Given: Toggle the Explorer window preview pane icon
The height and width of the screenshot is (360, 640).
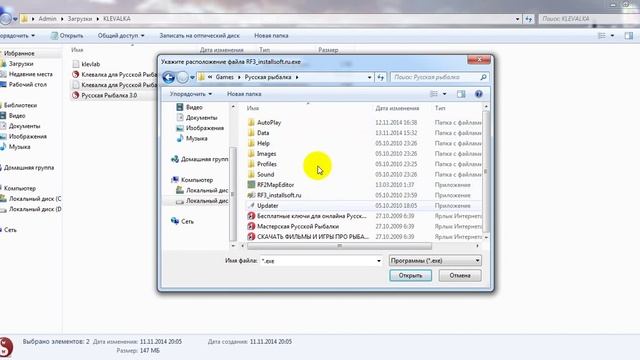Looking at the screenshot, I should click(x=629, y=36).
